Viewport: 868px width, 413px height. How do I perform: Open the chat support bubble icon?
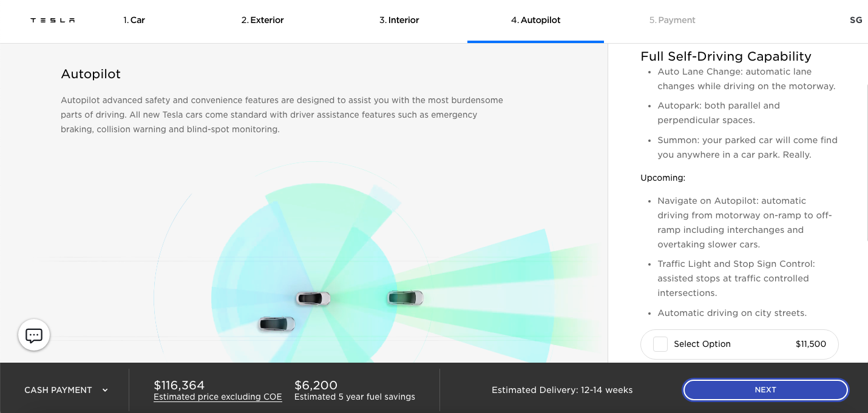(34, 335)
